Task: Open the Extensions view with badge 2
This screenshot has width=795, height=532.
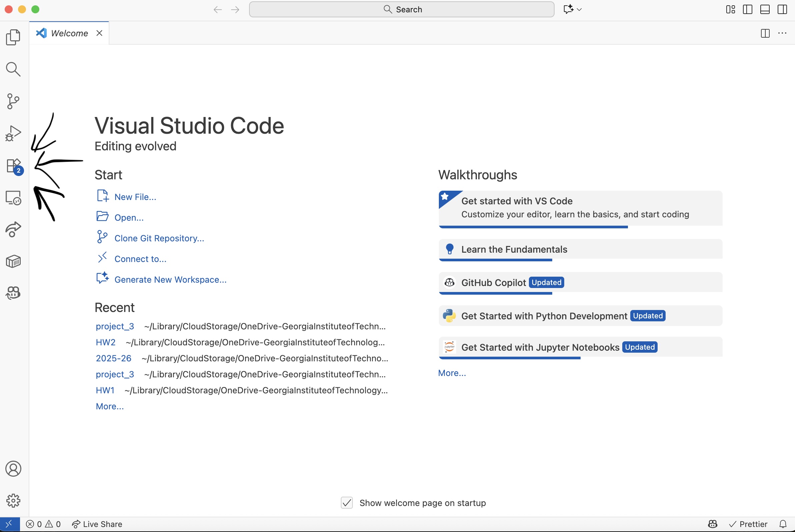Action: (x=15, y=166)
